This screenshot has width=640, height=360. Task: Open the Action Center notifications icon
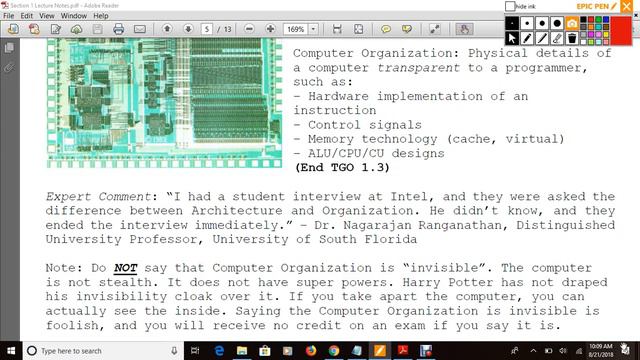pyautogui.click(x=625, y=350)
